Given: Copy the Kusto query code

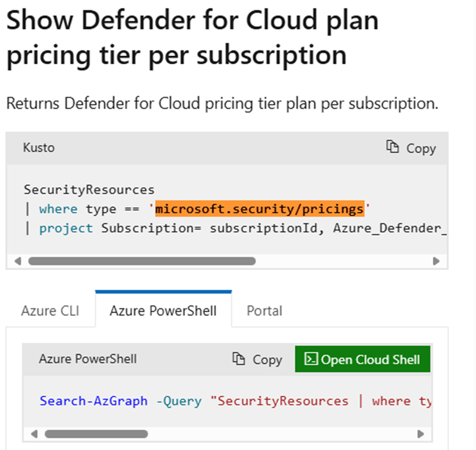Looking at the screenshot, I should pyautogui.click(x=411, y=148).
